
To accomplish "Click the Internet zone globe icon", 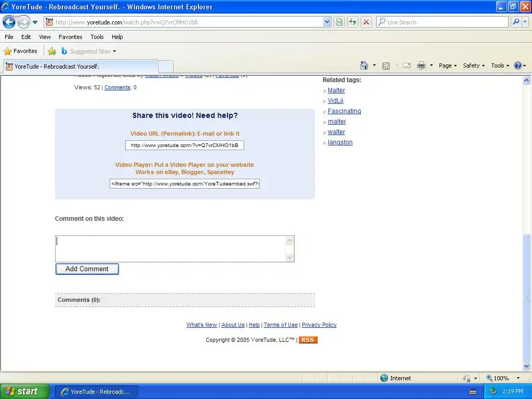I will click(384, 378).
